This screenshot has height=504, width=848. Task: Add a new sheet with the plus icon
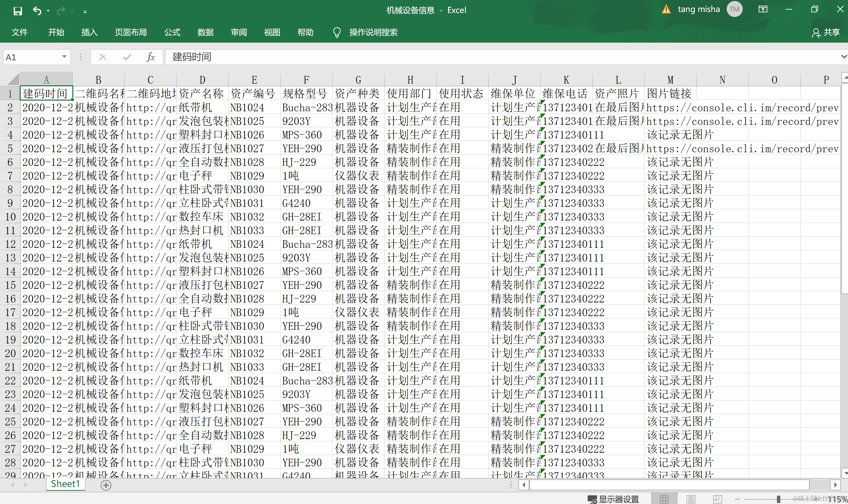[x=106, y=485]
